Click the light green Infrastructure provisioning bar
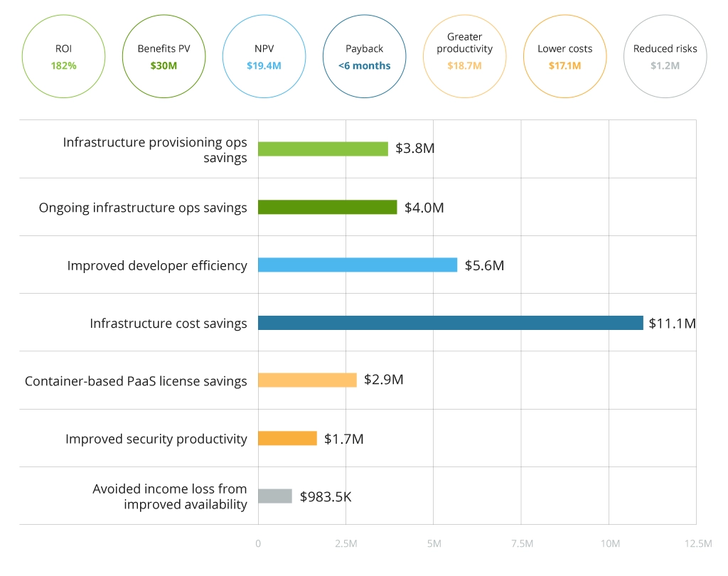This screenshot has width=728, height=576. point(323,149)
